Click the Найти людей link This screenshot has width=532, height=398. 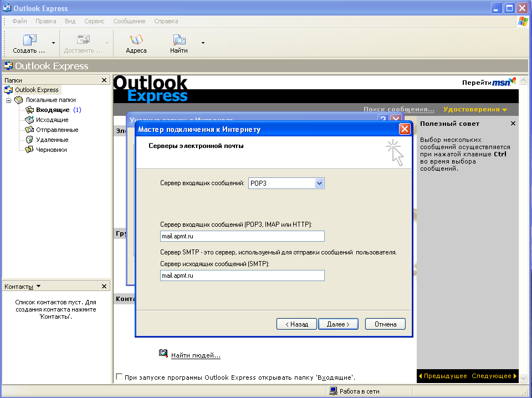tap(196, 355)
